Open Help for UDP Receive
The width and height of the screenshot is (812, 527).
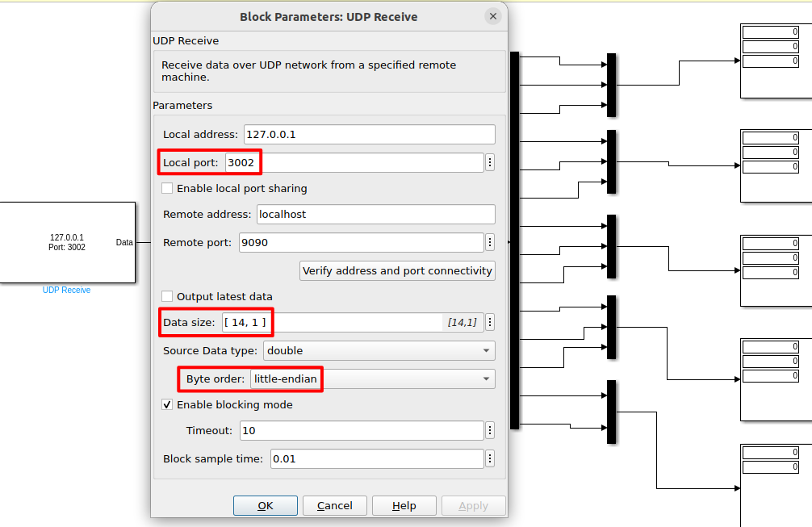404,506
